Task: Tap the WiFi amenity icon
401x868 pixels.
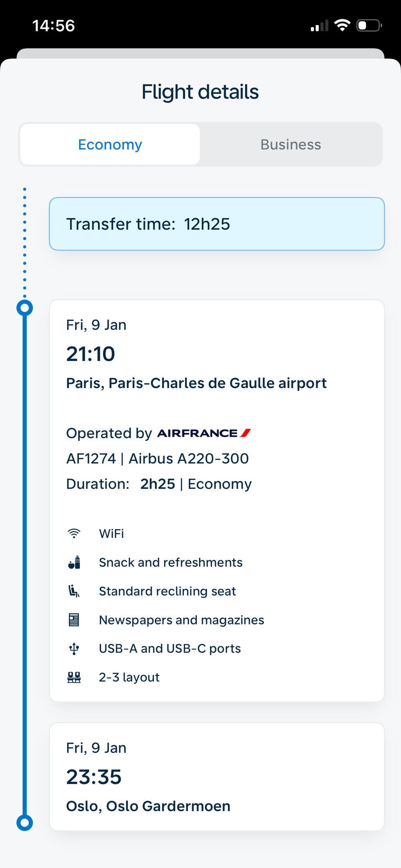Action: [74, 533]
